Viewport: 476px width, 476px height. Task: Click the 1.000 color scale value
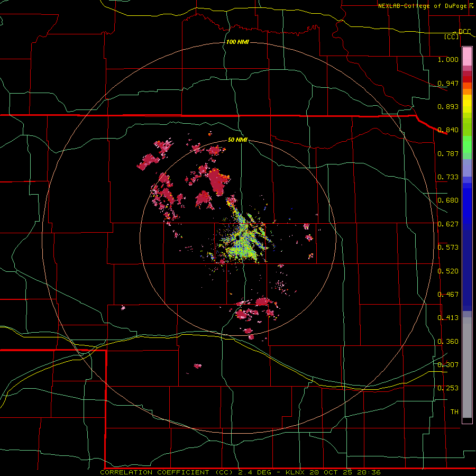pyautogui.click(x=448, y=59)
